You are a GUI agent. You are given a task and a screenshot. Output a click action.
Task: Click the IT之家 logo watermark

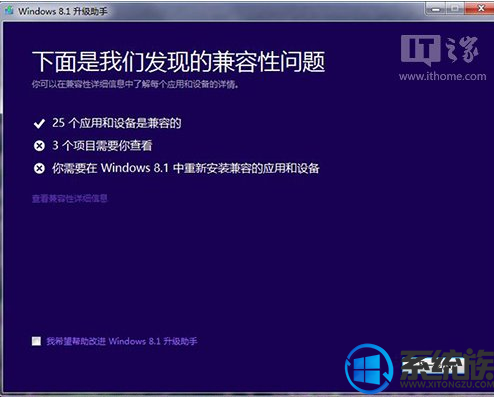(x=440, y=50)
